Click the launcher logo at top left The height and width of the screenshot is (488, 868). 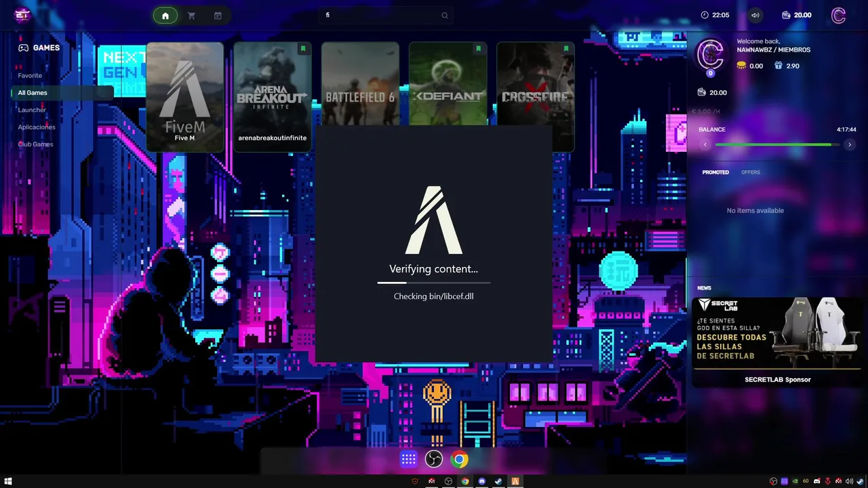coord(22,15)
